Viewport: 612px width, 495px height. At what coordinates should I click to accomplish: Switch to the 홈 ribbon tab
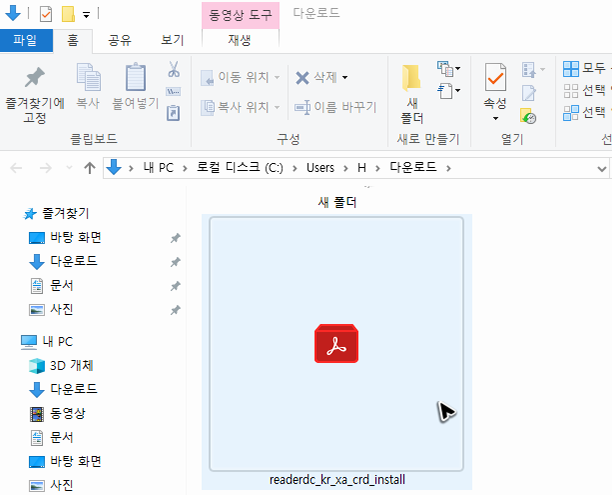(x=73, y=40)
